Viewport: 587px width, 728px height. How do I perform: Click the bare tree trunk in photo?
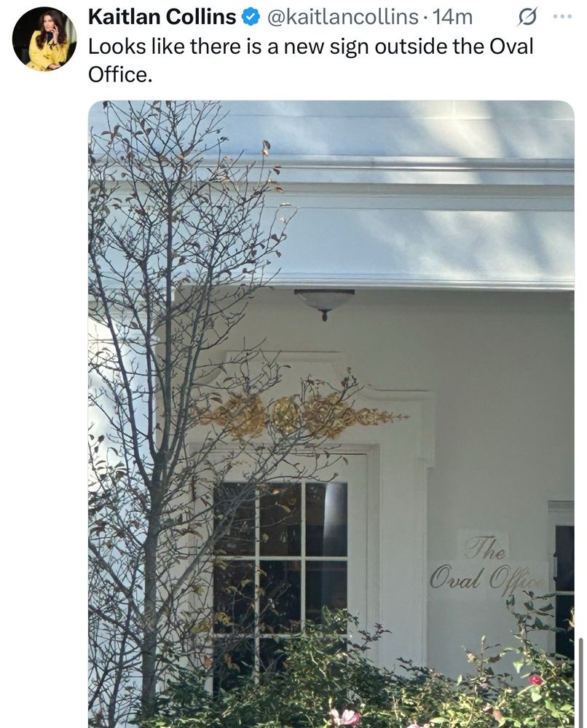click(149, 604)
